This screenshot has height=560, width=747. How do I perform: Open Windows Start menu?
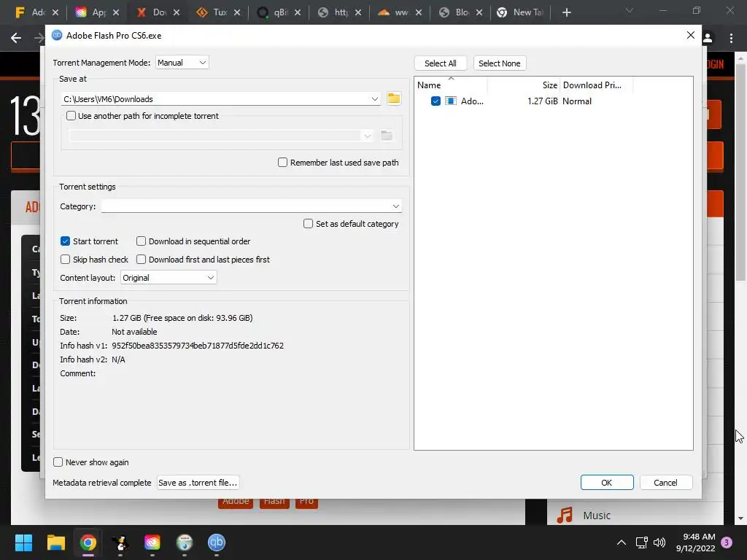pyautogui.click(x=23, y=542)
